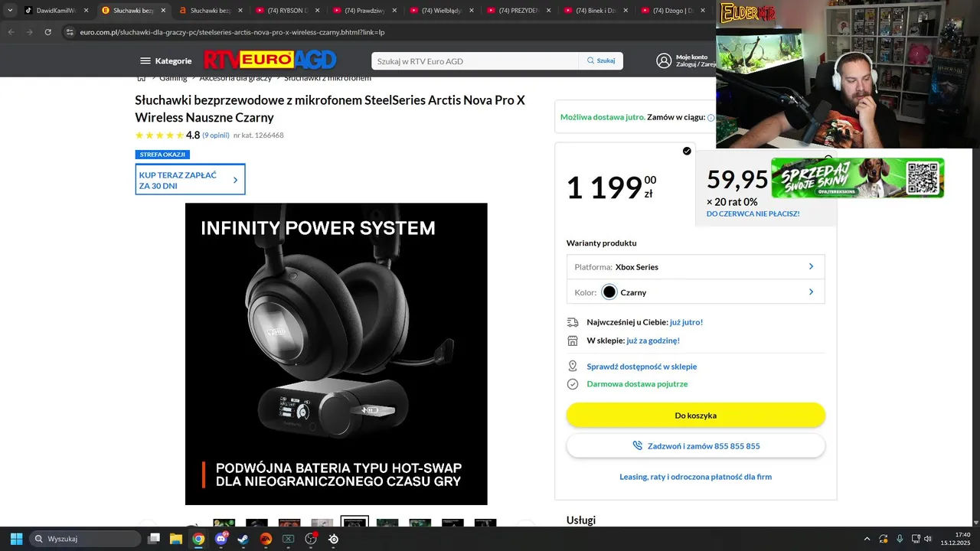Add product with 'Do koszyka' button
The height and width of the screenshot is (551, 980).
[695, 416]
